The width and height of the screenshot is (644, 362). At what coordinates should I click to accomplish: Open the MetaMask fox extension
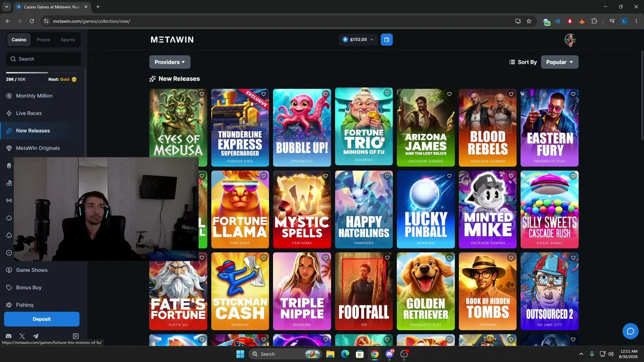(x=582, y=21)
